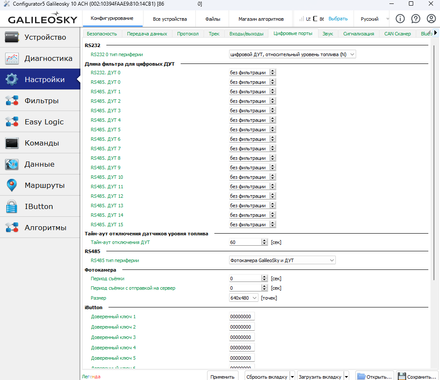The width and height of the screenshot is (440, 380).
Task: Adjust RS485 ДУТ 15 filter stepper
Action: click(273, 224)
